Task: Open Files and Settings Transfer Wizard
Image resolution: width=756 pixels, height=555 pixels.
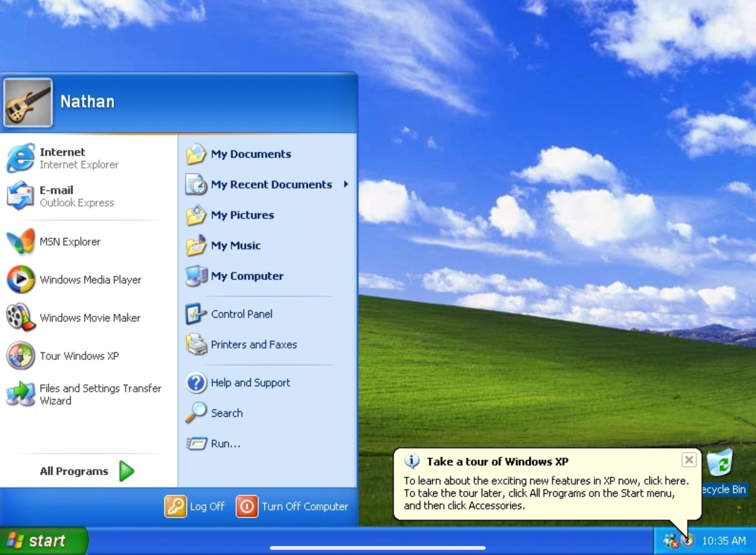Action: tap(100, 394)
